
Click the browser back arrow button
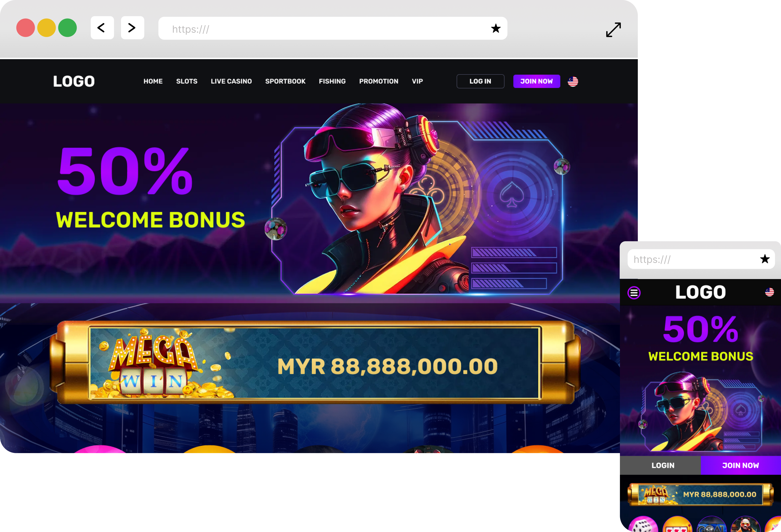click(x=102, y=28)
